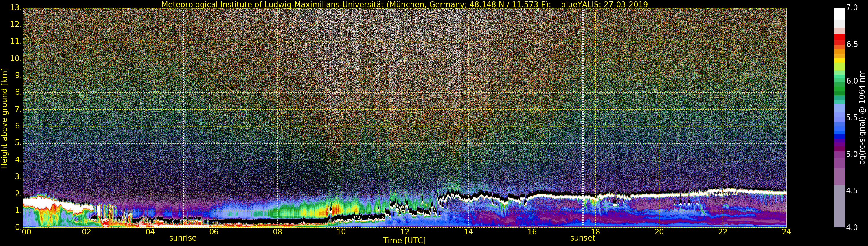Click the time axis tick '12'
The height and width of the screenshot is (246, 868).
(405, 232)
